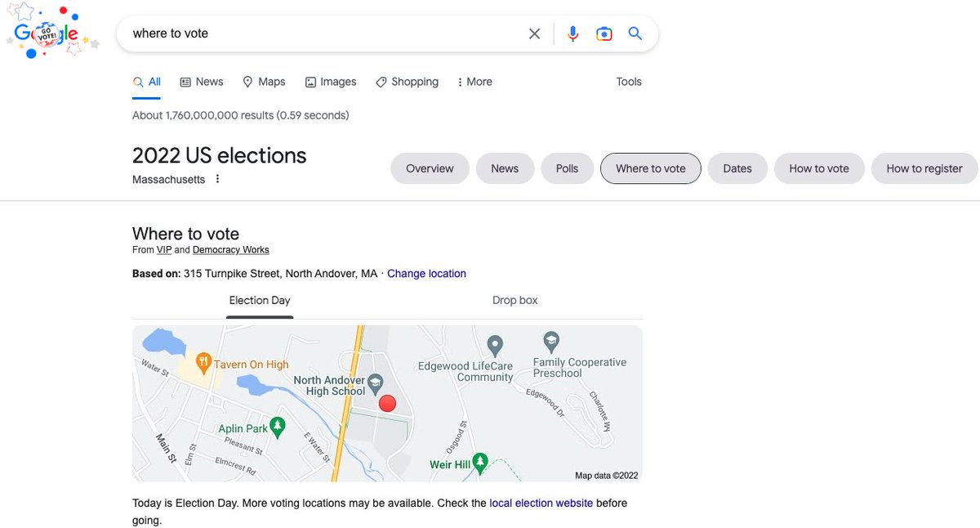Screen dimensions: 980x528
Task: Select the All results tab
Action: coord(147,82)
